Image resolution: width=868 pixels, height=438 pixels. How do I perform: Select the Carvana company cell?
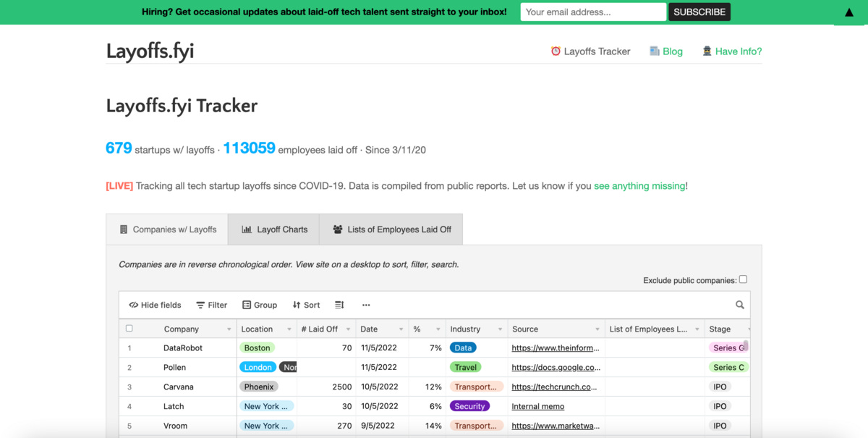(x=179, y=387)
